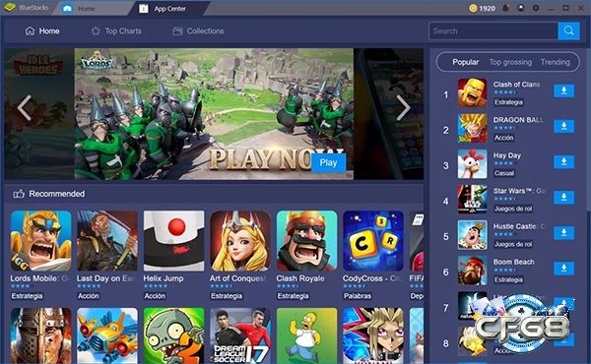Show previous banner with left arrow
This screenshot has height=364, width=591.
25,107
